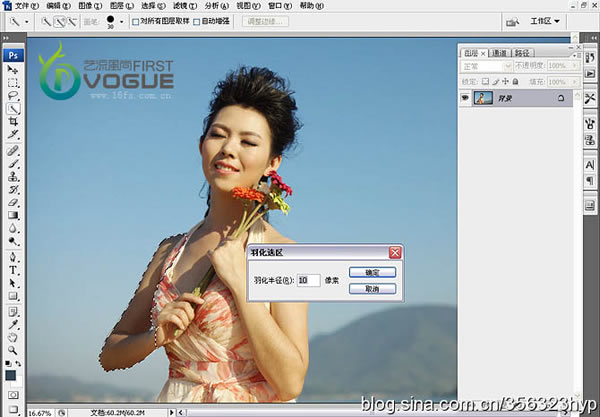Viewport: 600px width, 417px height.
Task: Cancel feather dialog with 取消 button
Action: pos(372,289)
